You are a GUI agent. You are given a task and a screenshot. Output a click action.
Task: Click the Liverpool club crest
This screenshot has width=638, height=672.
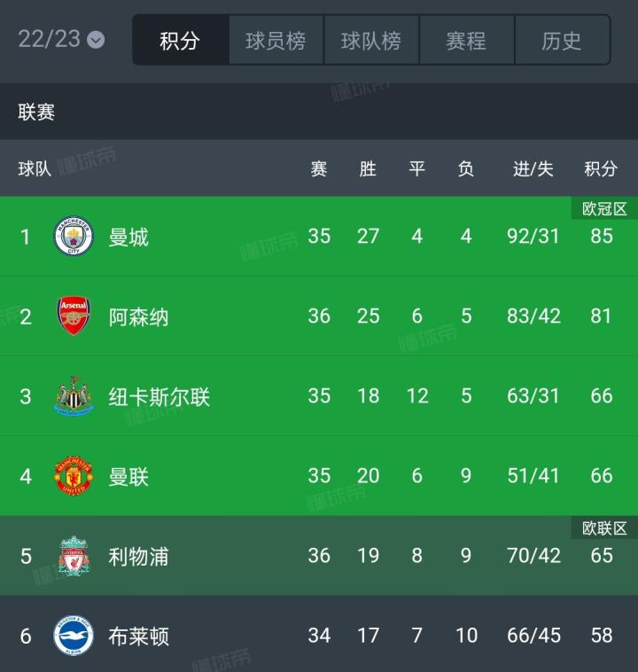(74, 556)
